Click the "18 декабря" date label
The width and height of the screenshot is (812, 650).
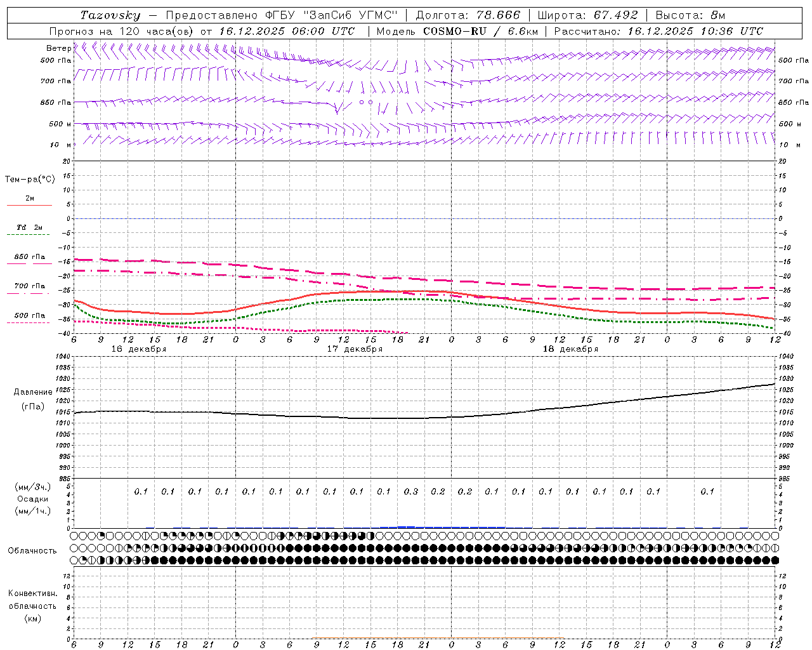(x=570, y=349)
